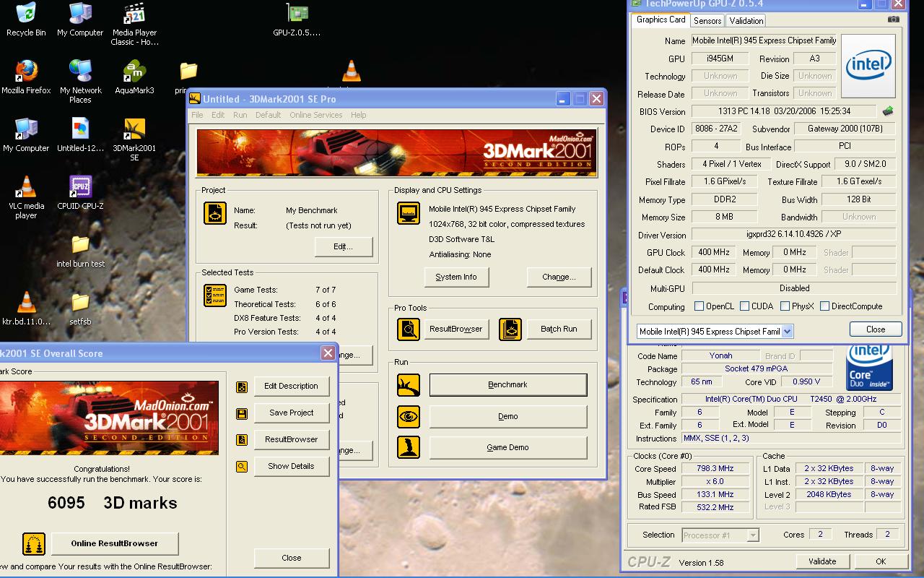Click display settings Change button
This screenshot has height=578, width=924.
[x=559, y=277]
